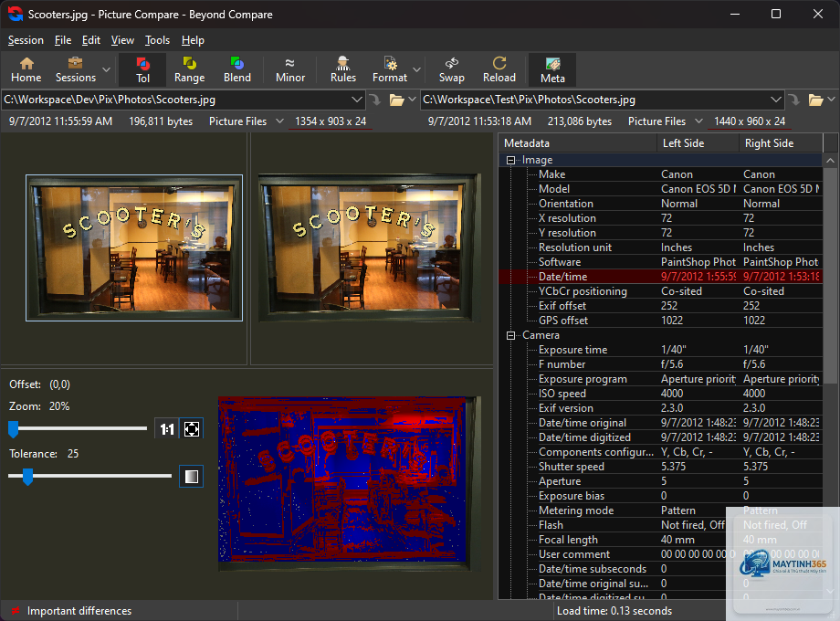The image size is (840, 621).
Task: Collapse the Image metadata group
Action: click(510, 160)
